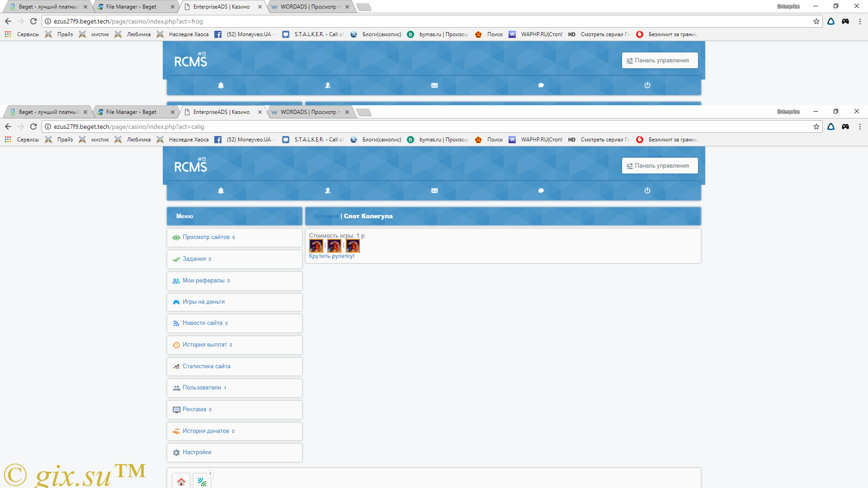Open 'Настройки' menu item

234,452
